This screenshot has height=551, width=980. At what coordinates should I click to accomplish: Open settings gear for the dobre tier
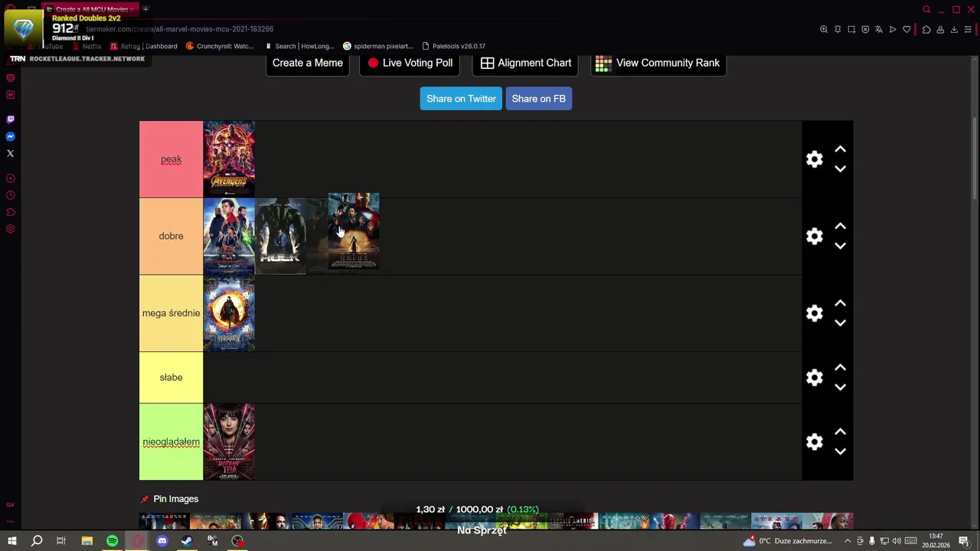[815, 236]
